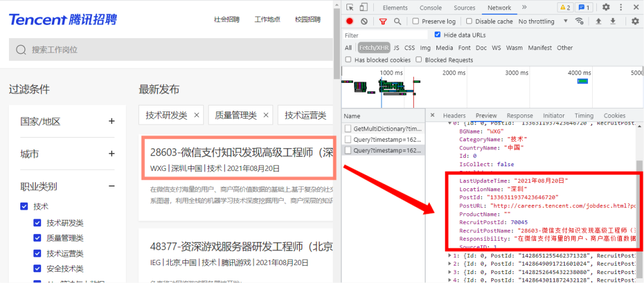The width and height of the screenshot is (644, 283).
Task: Export HAR file using the download arrow
Action: pos(613,21)
